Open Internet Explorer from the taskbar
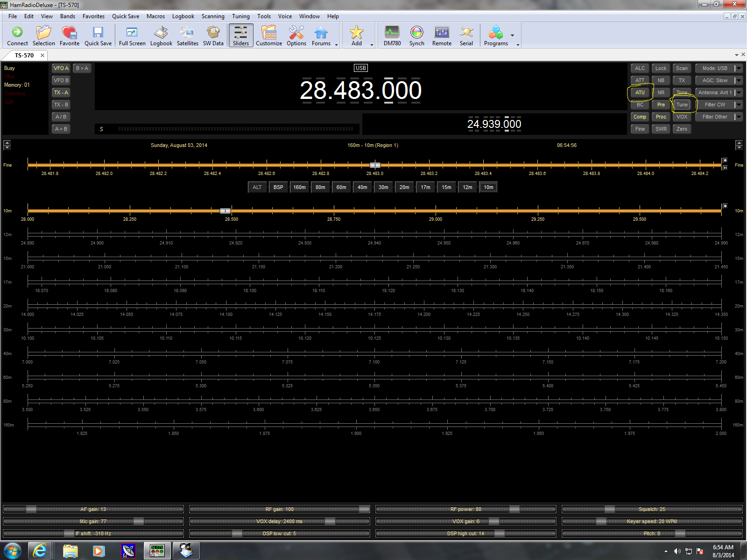The height and width of the screenshot is (560, 747). tap(40, 551)
